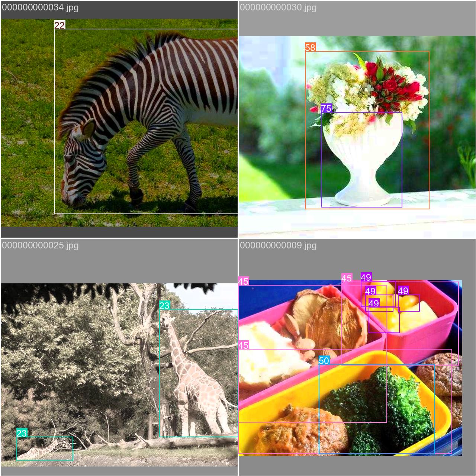Click the 23 label on the lying giraffe box
476x476 pixels.
(22, 433)
